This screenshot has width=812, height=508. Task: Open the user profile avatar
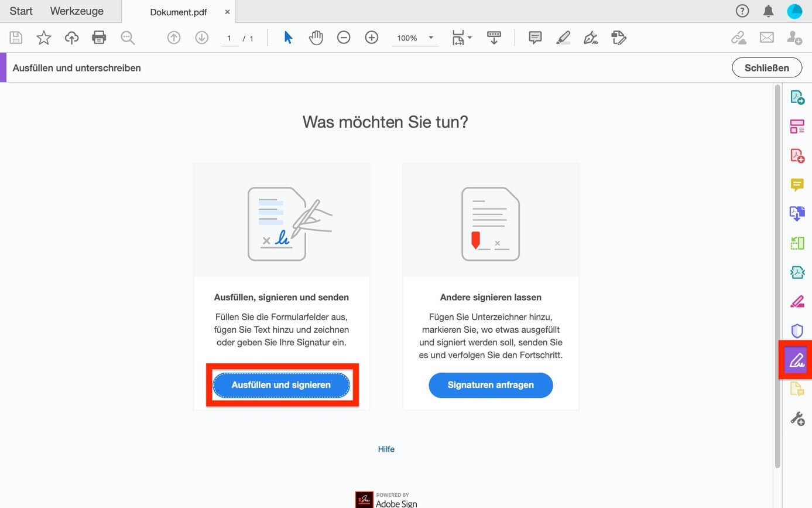click(794, 11)
